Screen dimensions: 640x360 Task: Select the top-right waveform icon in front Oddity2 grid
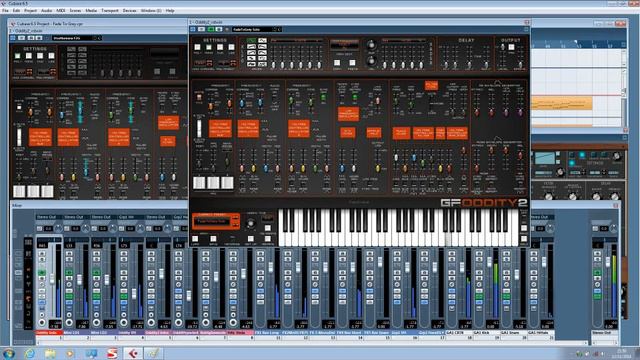click(x=262, y=41)
